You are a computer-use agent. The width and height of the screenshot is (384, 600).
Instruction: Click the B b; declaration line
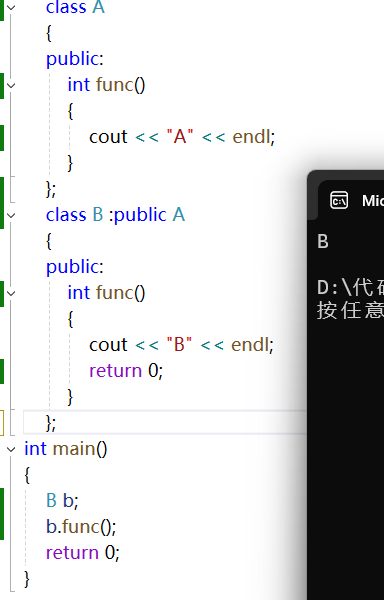(x=62, y=501)
